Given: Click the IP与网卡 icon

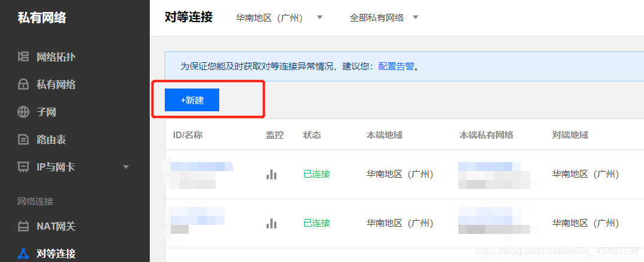Looking at the screenshot, I should 23,167.
